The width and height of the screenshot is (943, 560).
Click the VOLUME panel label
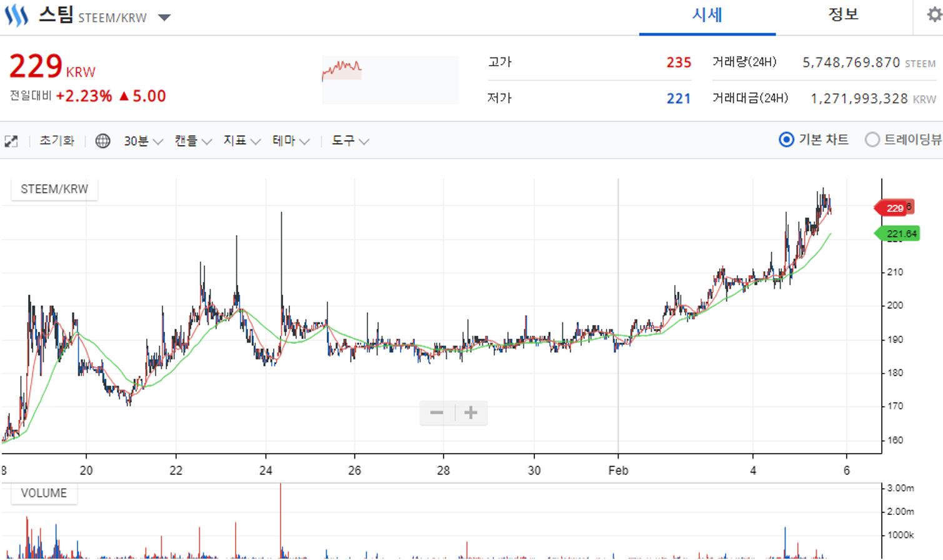click(44, 493)
